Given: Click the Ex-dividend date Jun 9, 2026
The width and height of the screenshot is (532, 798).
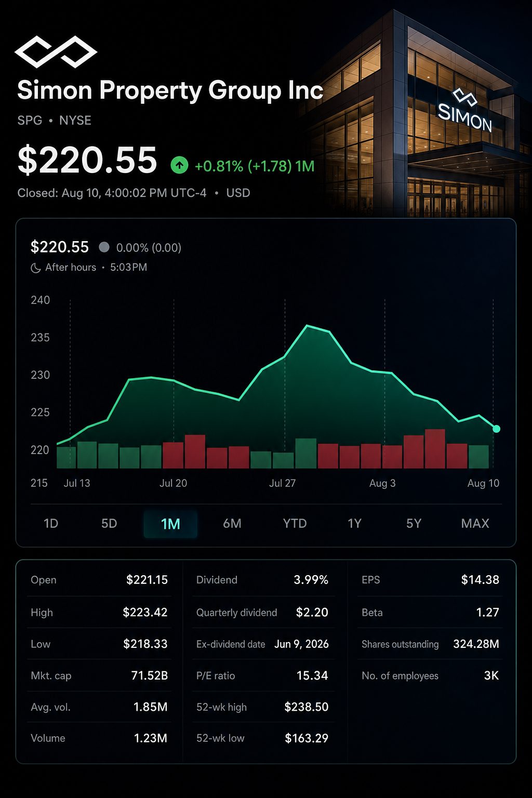Looking at the screenshot, I should click(301, 644).
